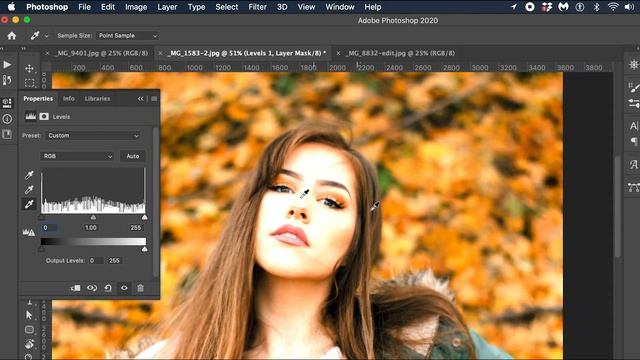
Task: Switch to the Info tab
Action: (x=69, y=99)
